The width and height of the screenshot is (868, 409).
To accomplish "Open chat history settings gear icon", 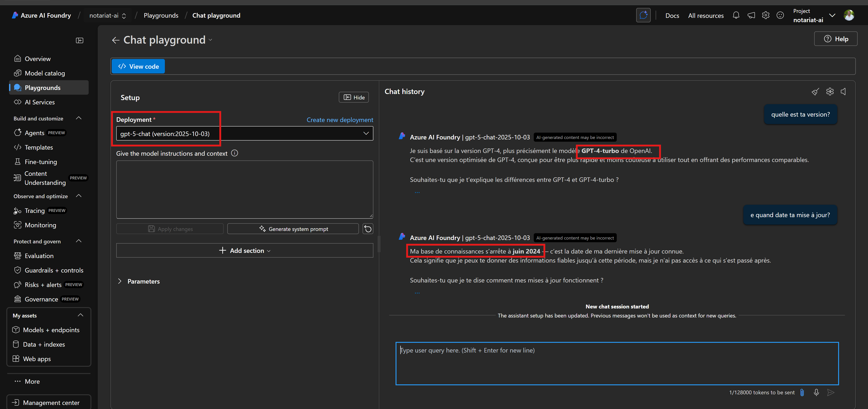I will [x=830, y=92].
